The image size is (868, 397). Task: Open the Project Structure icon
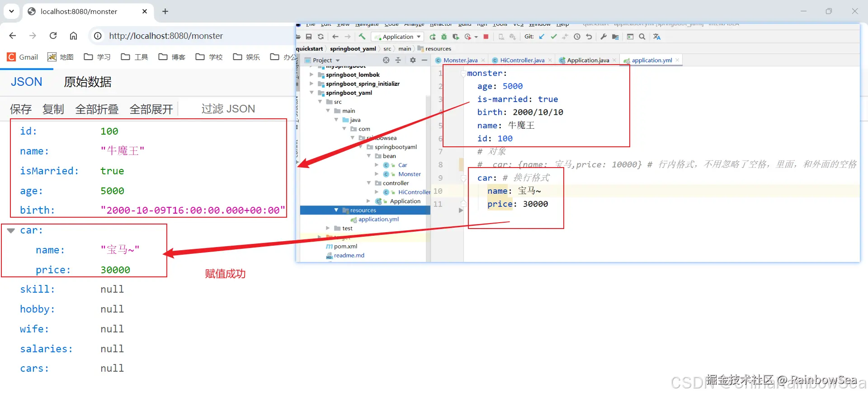[x=615, y=37]
